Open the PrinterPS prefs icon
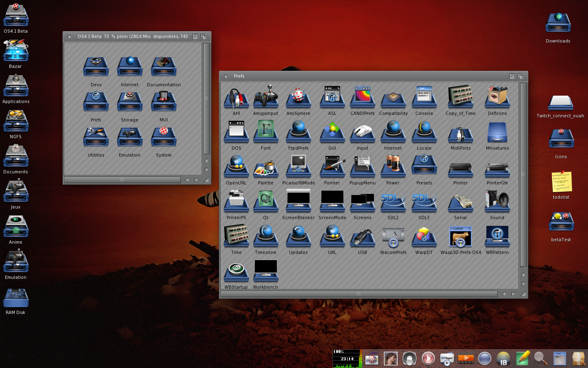588x368 pixels. coord(236,202)
